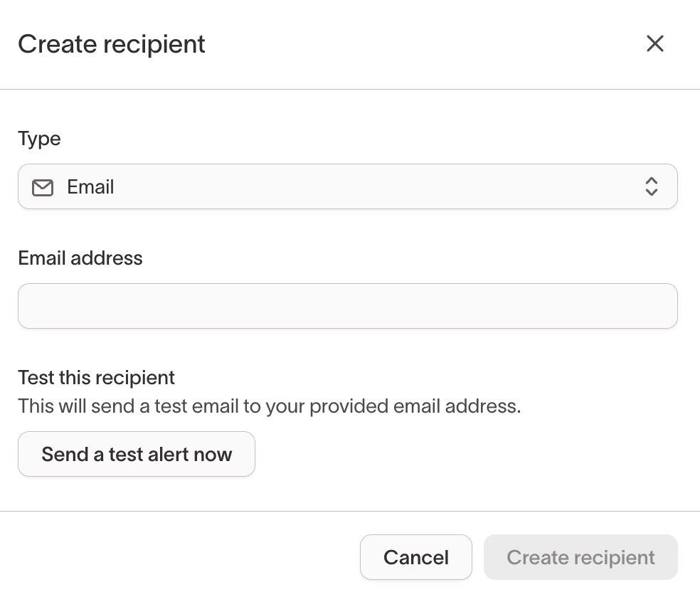Click the Email text inside the Type selector
Image resolution: width=700 pixels, height=592 pixels.
90,186
